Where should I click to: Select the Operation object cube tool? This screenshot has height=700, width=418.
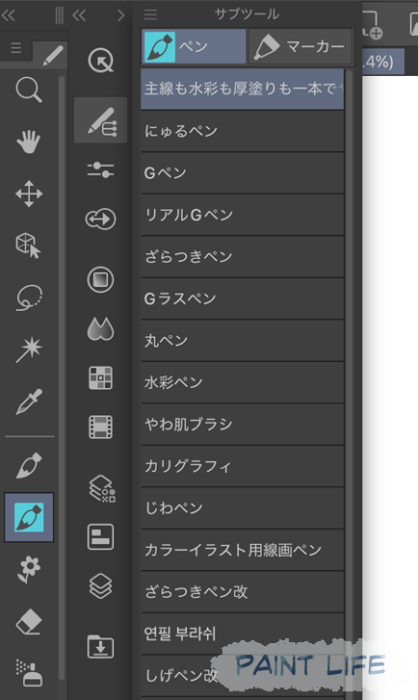point(28,245)
